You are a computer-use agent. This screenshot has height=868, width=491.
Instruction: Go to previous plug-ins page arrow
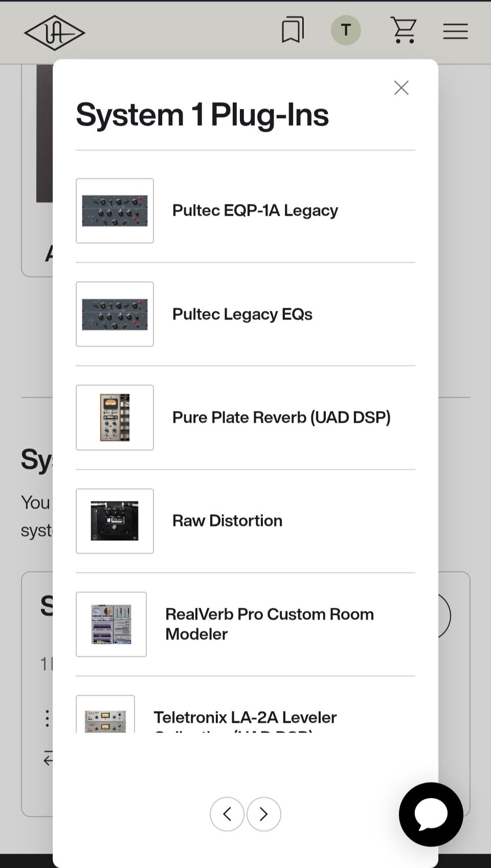227,814
